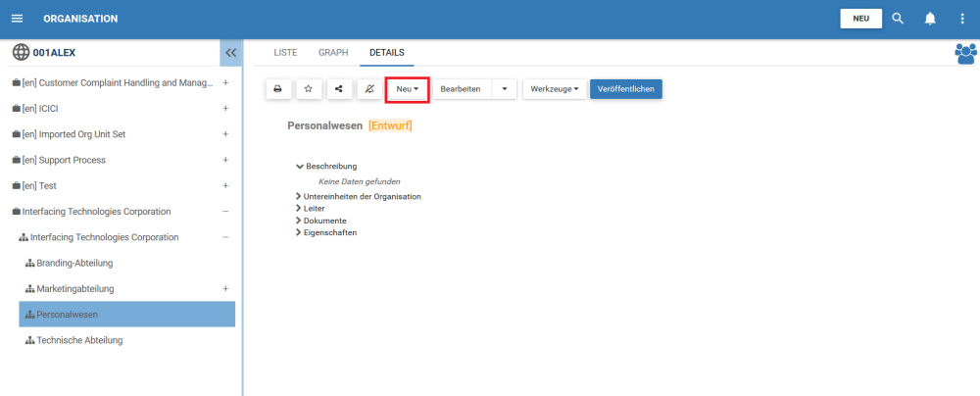Collapse the sidebar with double chevron

click(230, 53)
